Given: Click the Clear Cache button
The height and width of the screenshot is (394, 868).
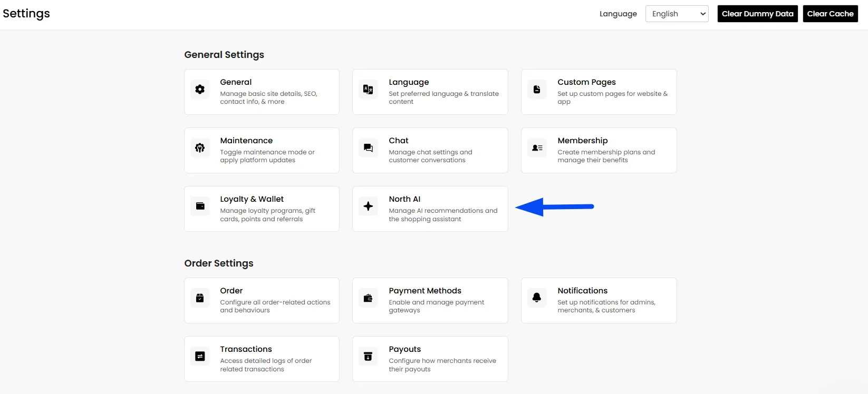Looking at the screenshot, I should pyautogui.click(x=830, y=14).
